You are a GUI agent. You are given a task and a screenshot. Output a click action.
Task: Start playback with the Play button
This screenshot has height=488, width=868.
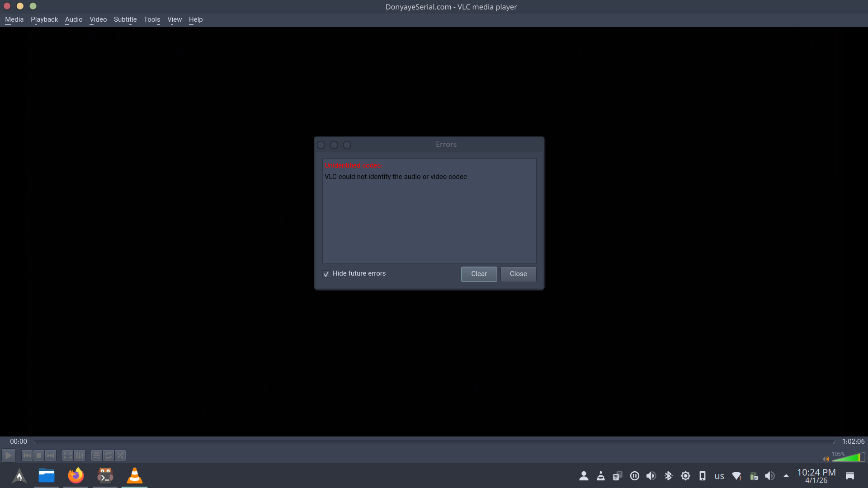(x=9, y=455)
